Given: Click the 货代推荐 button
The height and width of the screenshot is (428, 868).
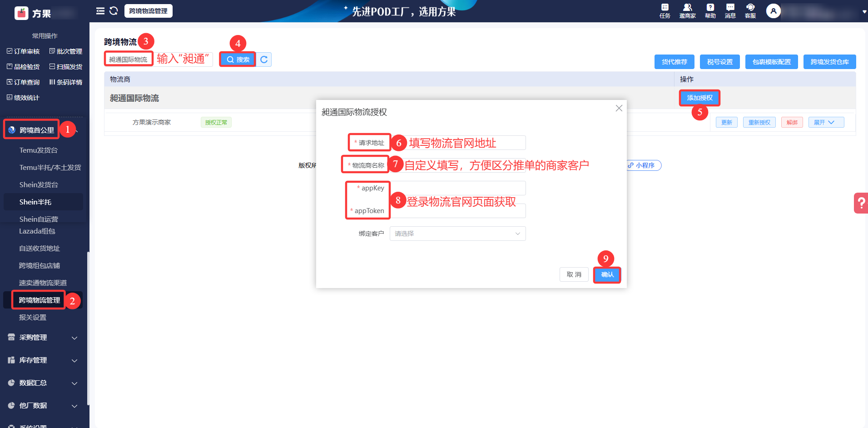Looking at the screenshot, I should pyautogui.click(x=675, y=62).
